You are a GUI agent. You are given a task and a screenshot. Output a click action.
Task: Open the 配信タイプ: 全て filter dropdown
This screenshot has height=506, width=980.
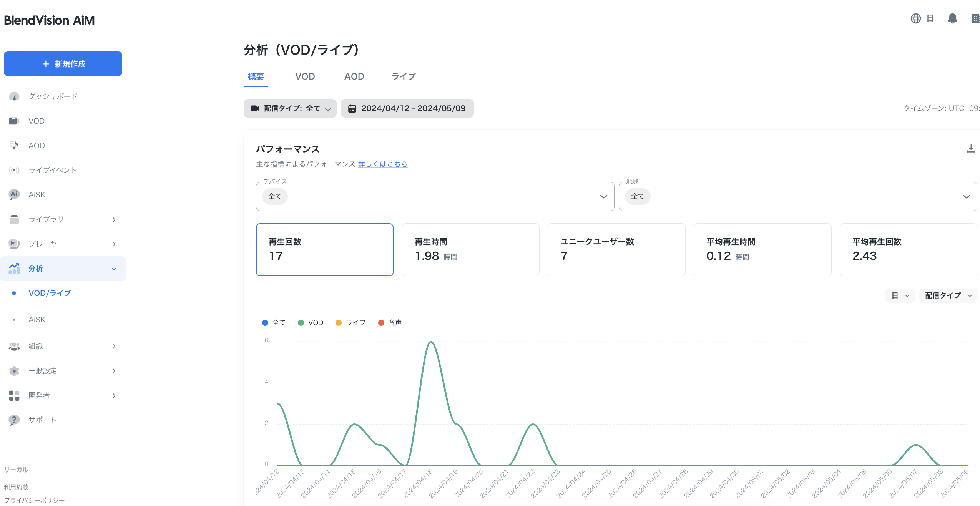(x=290, y=108)
